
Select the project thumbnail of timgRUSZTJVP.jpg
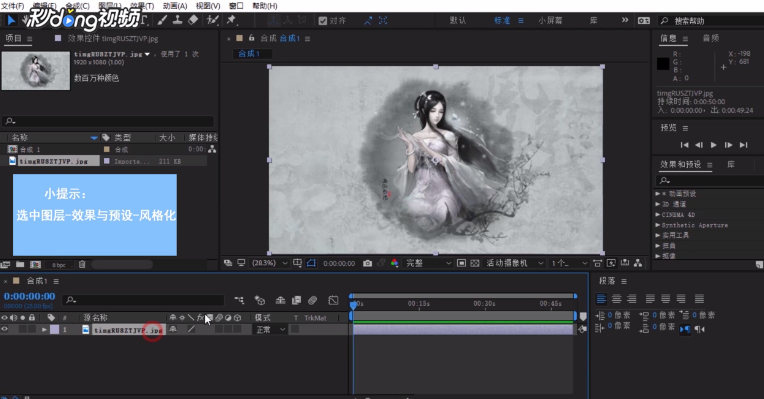pyautogui.click(x=36, y=71)
